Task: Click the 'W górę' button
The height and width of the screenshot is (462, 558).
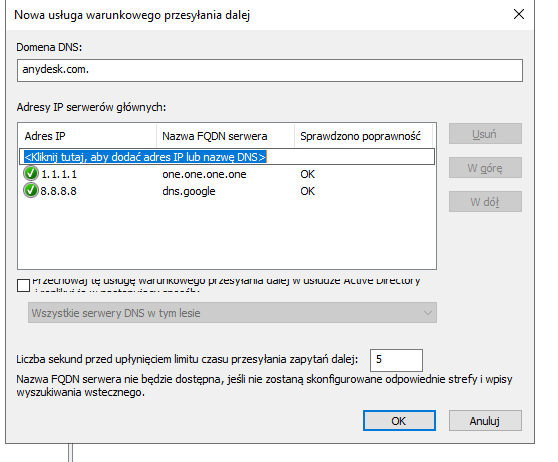Action: coord(485,168)
